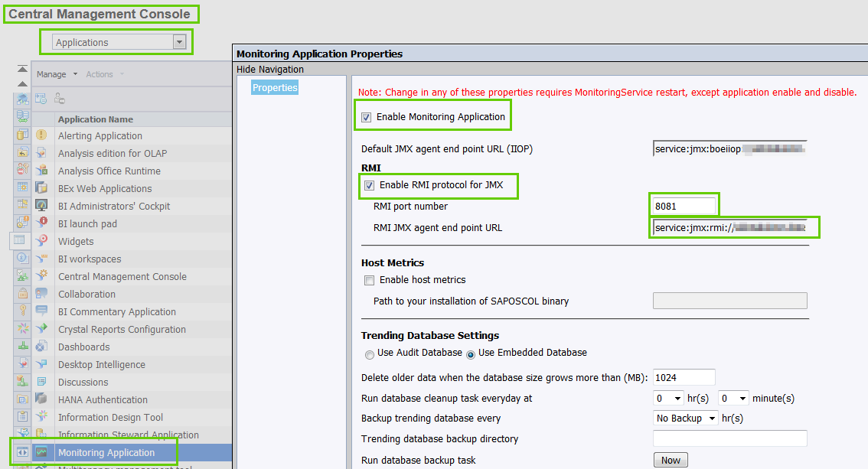Click the Default JMX agent end point URL field

pos(729,148)
